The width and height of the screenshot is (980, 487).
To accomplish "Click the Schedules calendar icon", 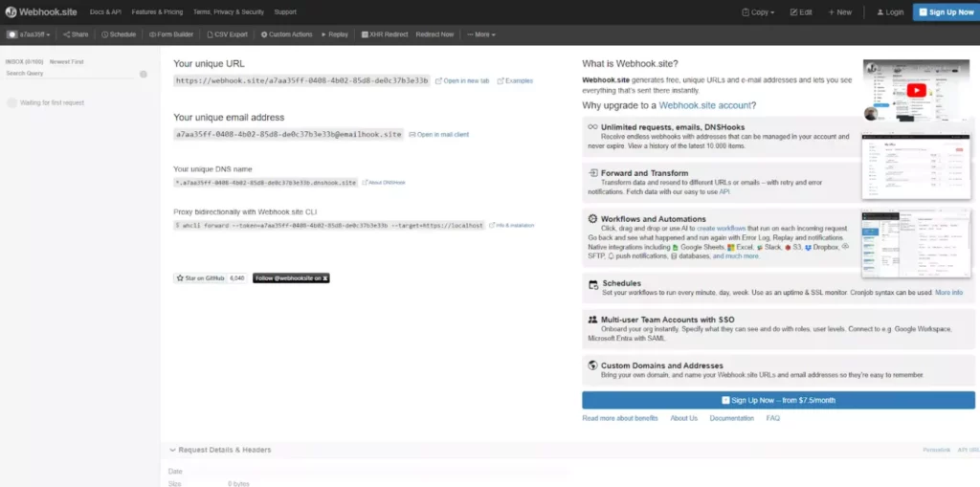I will pos(593,284).
